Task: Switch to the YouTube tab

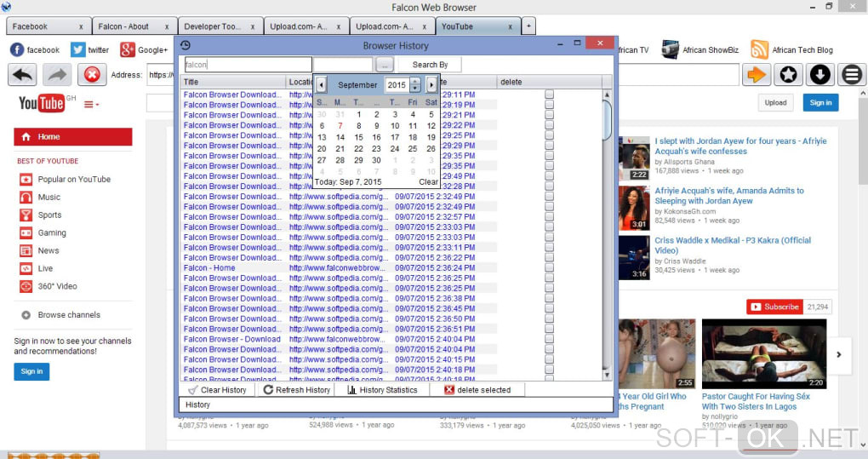Action: pyautogui.click(x=477, y=26)
